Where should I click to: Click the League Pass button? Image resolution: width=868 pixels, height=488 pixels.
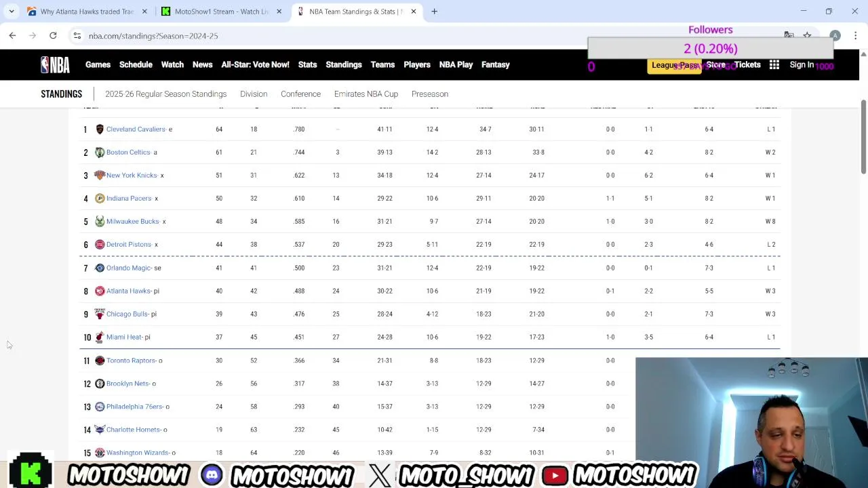(x=674, y=65)
